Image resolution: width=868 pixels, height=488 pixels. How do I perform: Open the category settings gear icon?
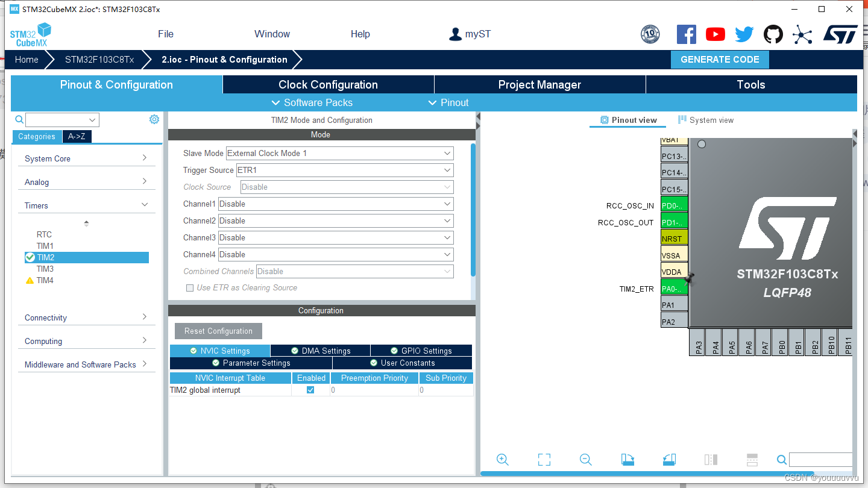click(x=154, y=119)
